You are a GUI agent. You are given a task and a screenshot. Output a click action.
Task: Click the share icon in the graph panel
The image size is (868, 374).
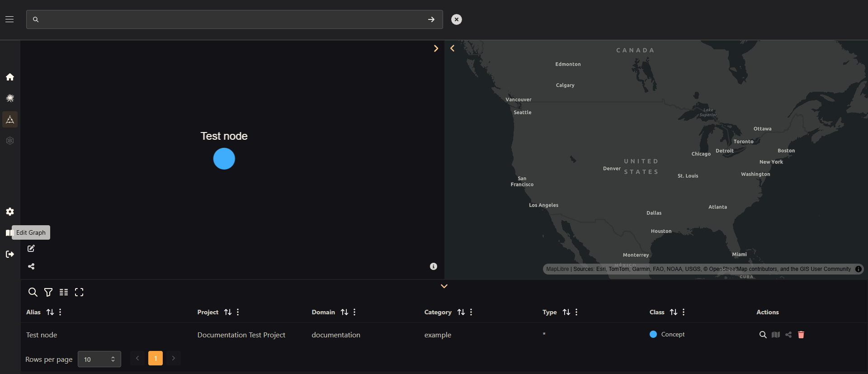[31, 266]
